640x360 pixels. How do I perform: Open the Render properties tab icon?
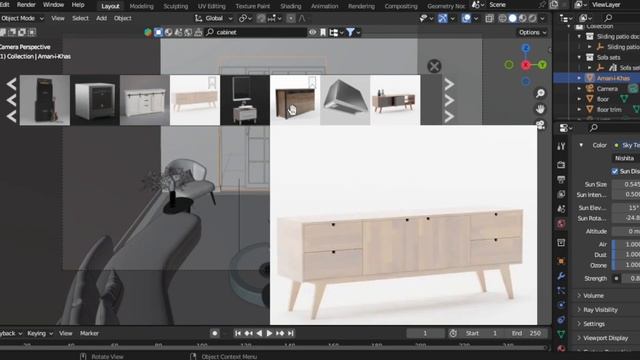[561, 164]
